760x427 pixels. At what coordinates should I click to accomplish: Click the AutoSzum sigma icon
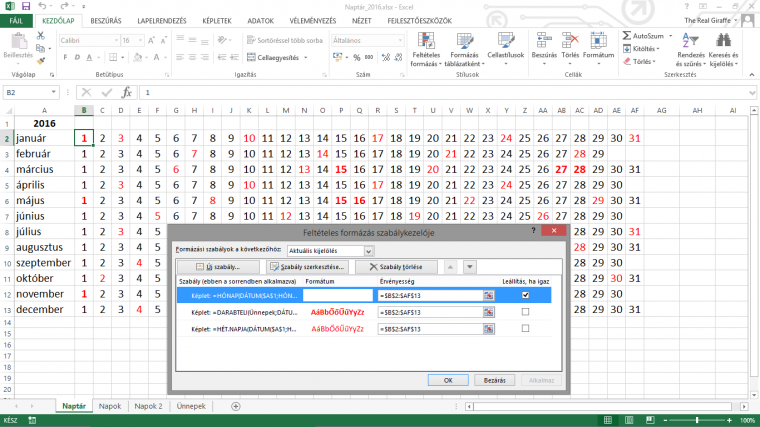click(627, 36)
